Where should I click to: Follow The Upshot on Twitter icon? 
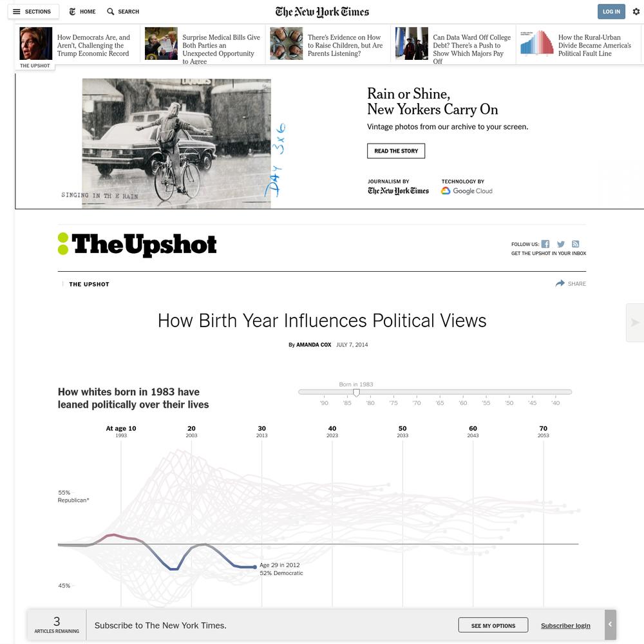[561, 244]
